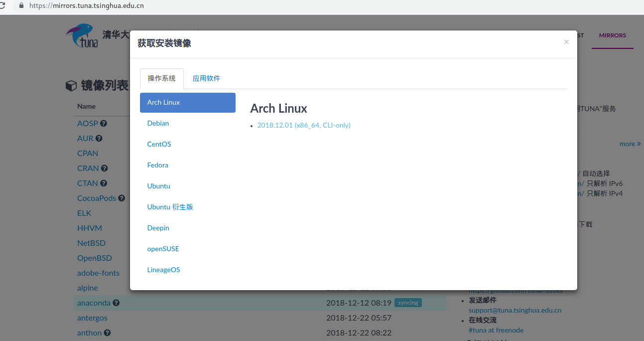Viewport: 644px width, 341px height.
Task: Open the HHVM mirror link
Action: point(90,228)
